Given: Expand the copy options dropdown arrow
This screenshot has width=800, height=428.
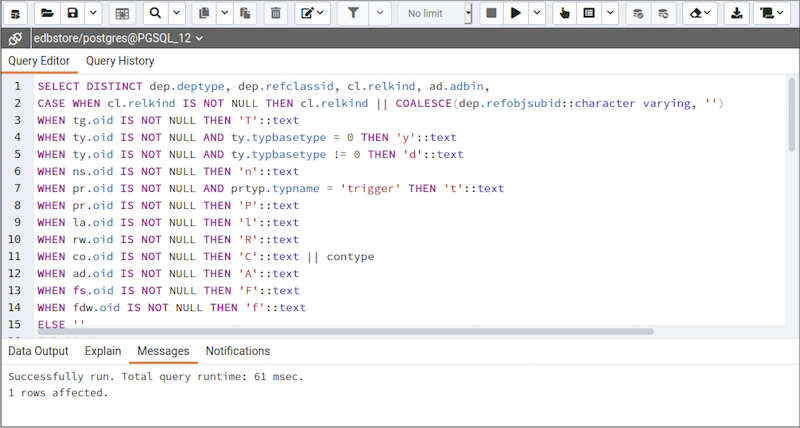Looking at the screenshot, I should point(224,14).
